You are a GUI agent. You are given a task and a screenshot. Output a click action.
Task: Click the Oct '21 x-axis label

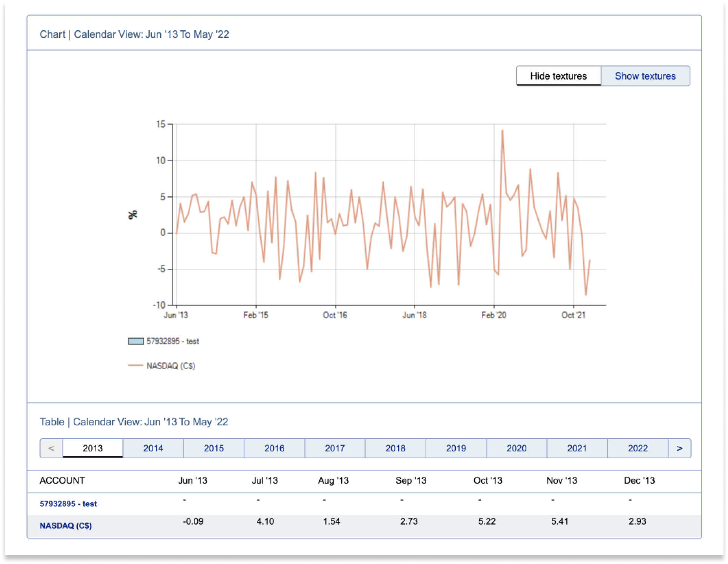(x=573, y=315)
